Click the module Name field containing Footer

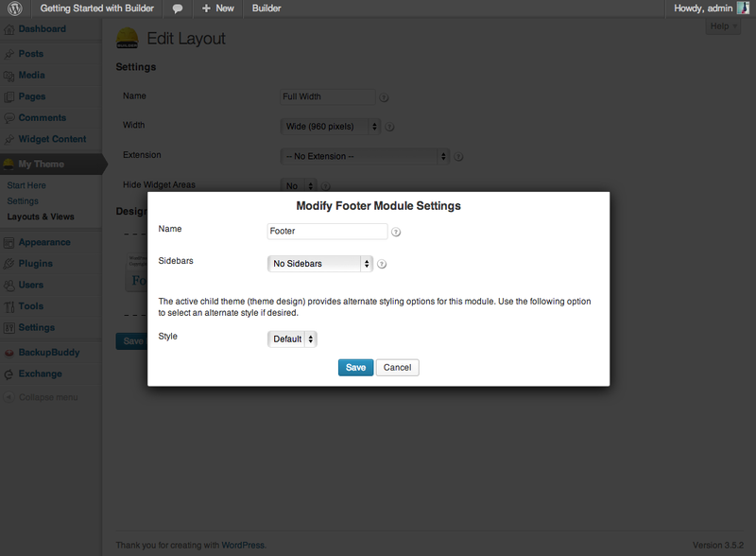tap(327, 231)
